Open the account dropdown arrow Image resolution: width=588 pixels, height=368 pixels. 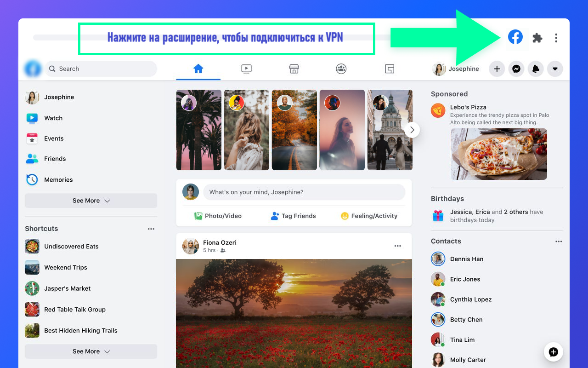(x=555, y=69)
